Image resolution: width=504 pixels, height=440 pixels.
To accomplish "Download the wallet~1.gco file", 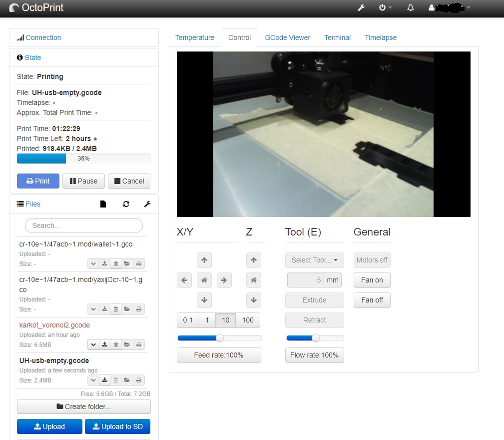I will pyautogui.click(x=104, y=263).
